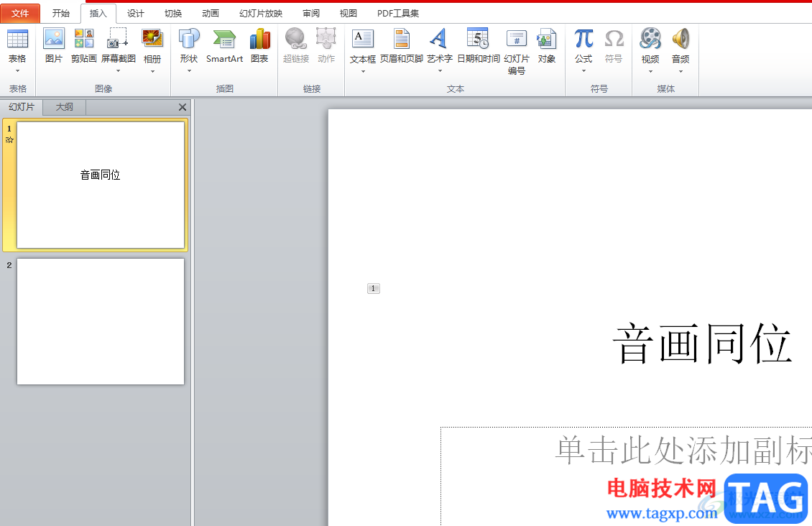Expand the WordArt (艺术字) dropdown arrow
The image size is (812, 526).
[440, 70]
